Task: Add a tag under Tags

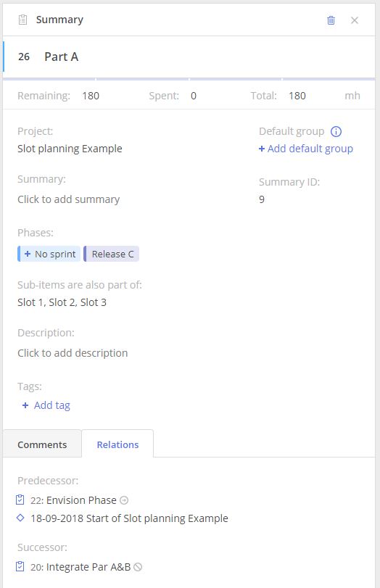Action: point(46,405)
